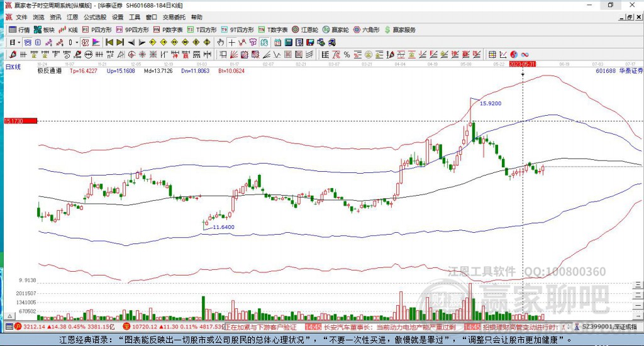
Task: Click the zigzag trend line icon
Action: tap(242, 42)
